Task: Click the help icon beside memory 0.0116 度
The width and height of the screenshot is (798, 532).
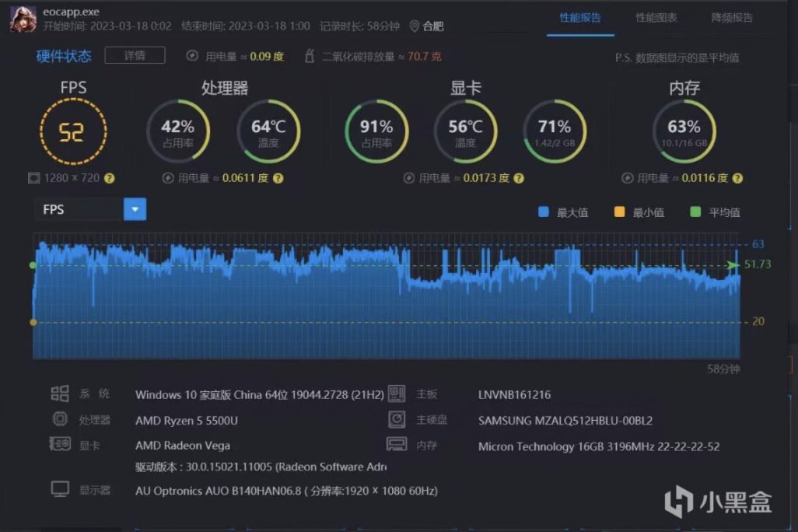Action: (737, 178)
